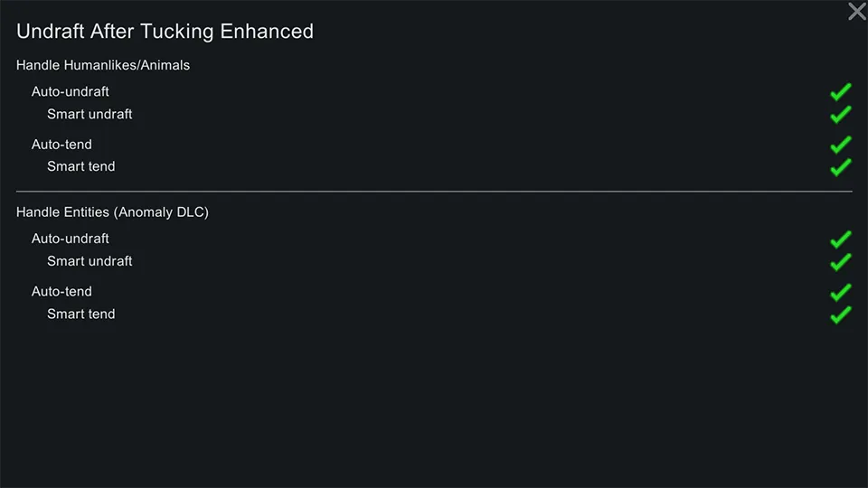The height and width of the screenshot is (488, 868).
Task: Click the Undraft After Tucking Enhanced title
Action: [165, 32]
